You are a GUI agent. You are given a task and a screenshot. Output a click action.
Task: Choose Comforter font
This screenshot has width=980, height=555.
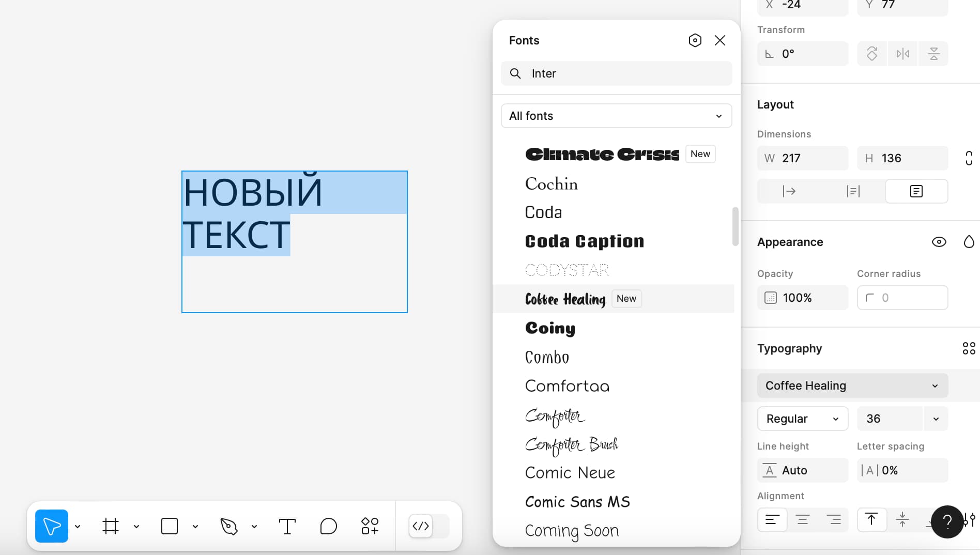614,415
